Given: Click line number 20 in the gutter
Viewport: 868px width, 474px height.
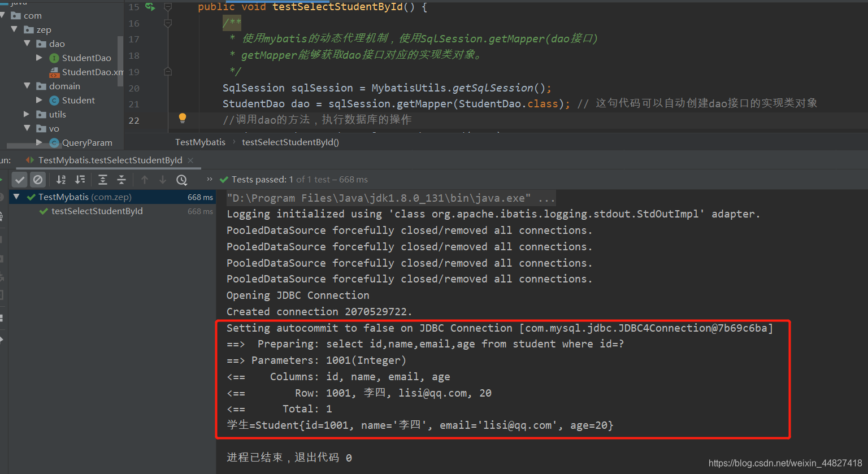Looking at the screenshot, I should (134, 88).
